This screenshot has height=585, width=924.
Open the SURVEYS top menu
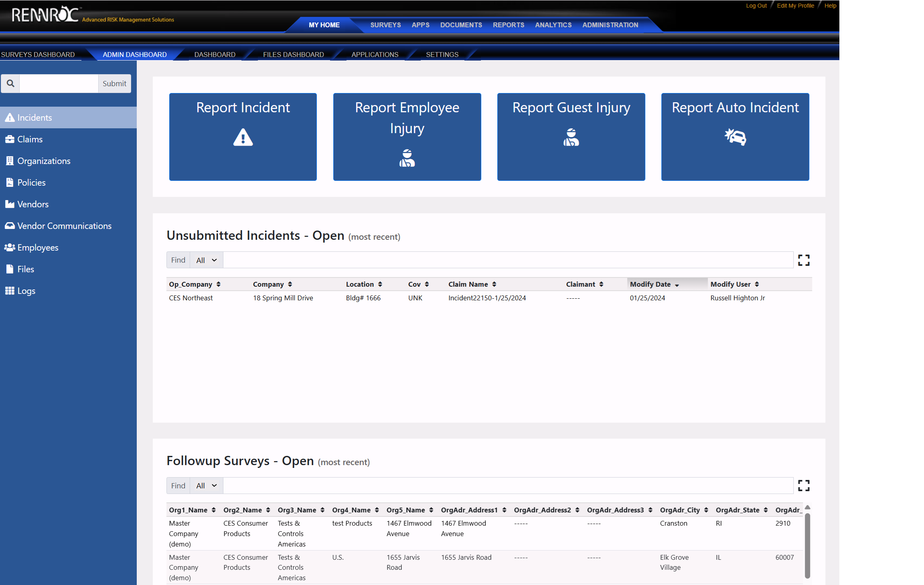coord(385,25)
